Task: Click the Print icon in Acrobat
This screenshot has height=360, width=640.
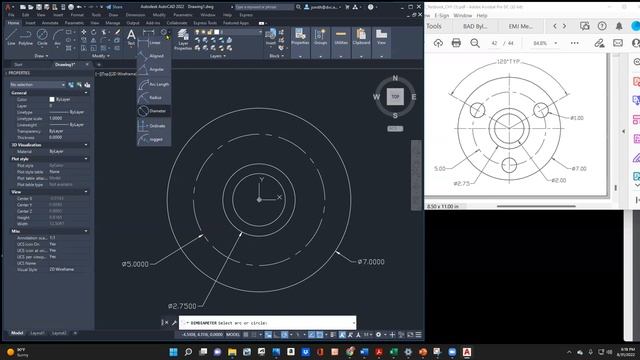Action: [x=456, y=43]
